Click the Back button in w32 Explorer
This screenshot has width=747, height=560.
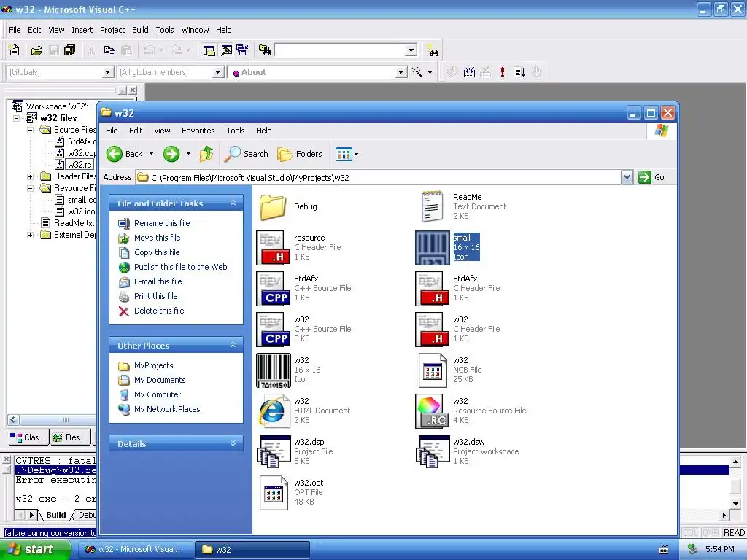pos(125,154)
